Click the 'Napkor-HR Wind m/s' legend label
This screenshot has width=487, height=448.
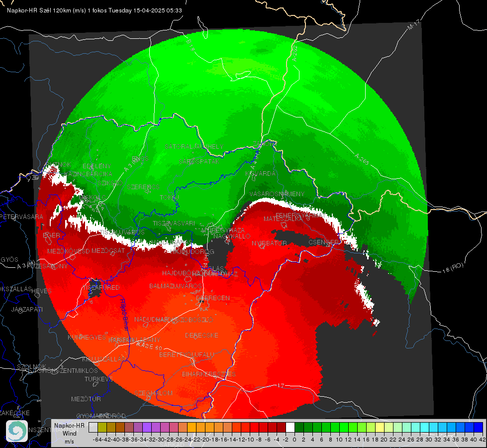[69, 433]
